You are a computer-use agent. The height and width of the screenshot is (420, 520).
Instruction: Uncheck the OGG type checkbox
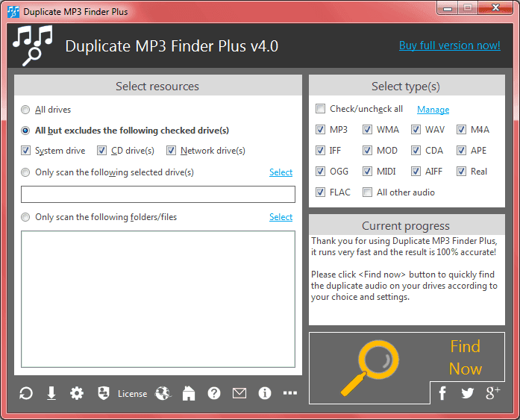point(320,172)
